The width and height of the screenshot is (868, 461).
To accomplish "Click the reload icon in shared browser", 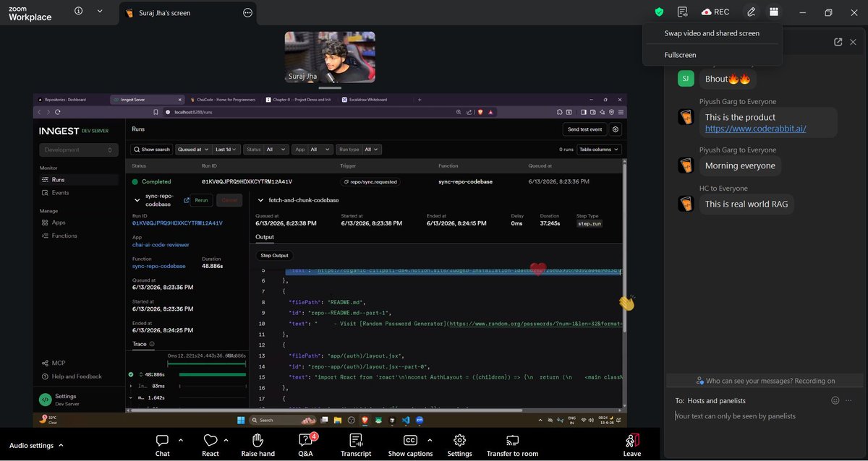I will pyautogui.click(x=57, y=112).
